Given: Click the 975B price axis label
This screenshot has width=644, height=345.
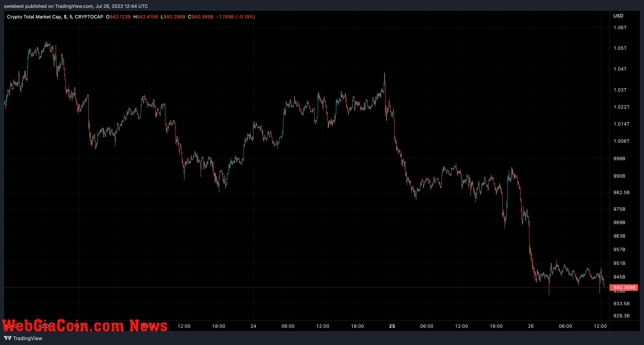Looking at the screenshot, I should [619, 209].
